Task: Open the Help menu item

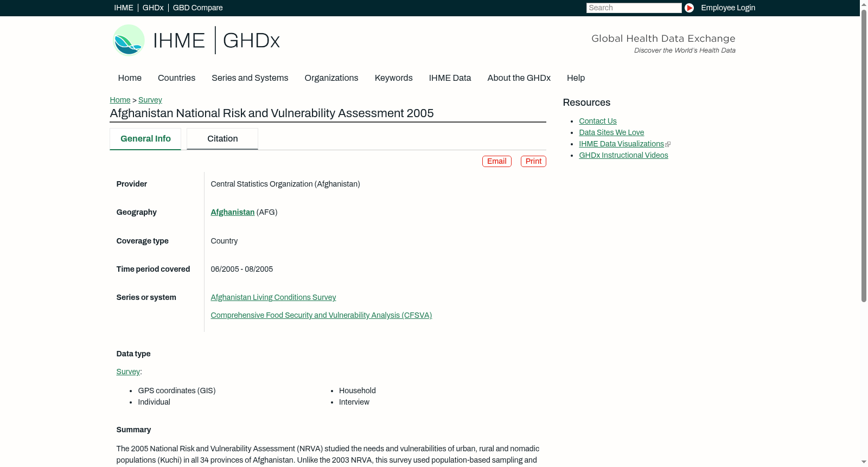Action: point(576,78)
